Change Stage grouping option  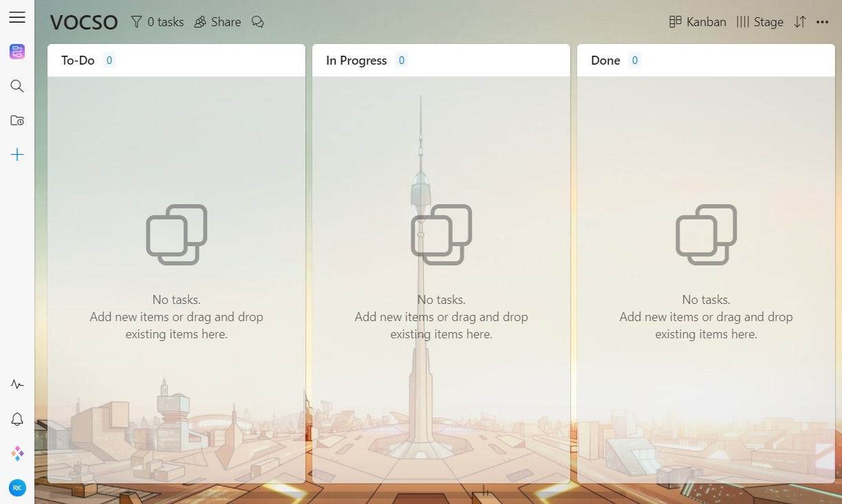pos(759,22)
